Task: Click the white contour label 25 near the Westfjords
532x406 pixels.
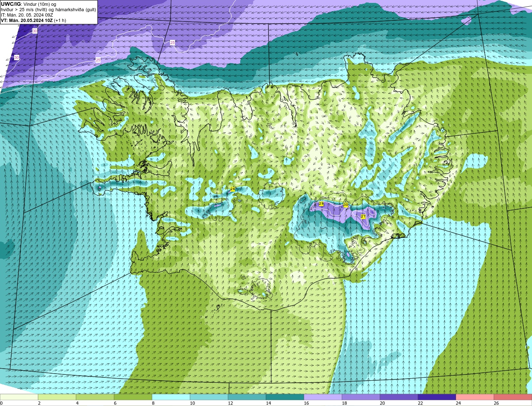Action: pos(98,60)
